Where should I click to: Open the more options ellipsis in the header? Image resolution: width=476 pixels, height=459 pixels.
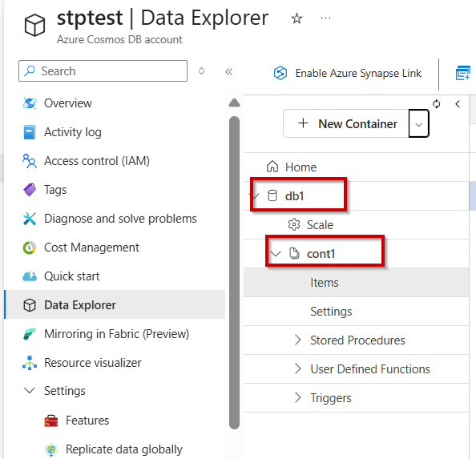tap(325, 18)
